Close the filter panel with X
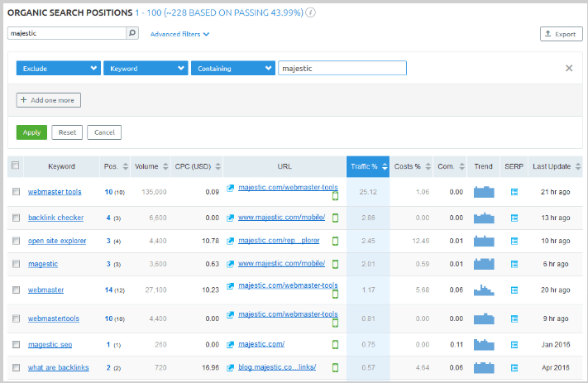Viewport: 588px width, 383px height. [569, 68]
